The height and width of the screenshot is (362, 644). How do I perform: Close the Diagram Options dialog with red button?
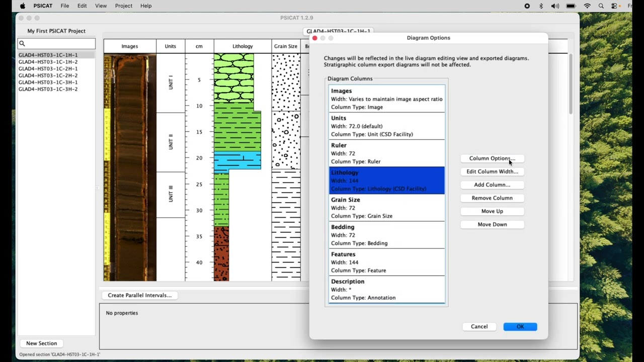pyautogui.click(x=315, y=38)
